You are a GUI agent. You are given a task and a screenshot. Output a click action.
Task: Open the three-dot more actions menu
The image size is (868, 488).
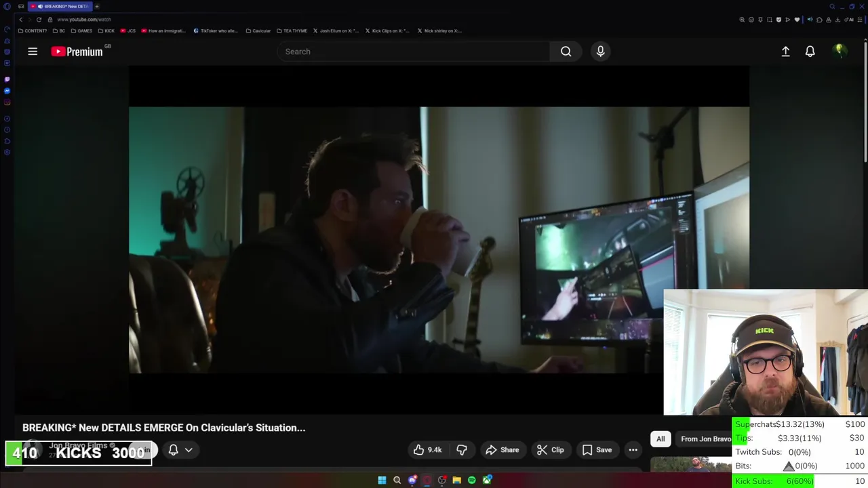point(633,450)
